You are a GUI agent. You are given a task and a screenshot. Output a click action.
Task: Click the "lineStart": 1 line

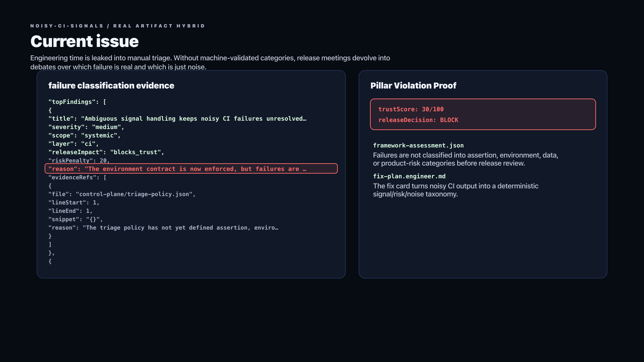pyautogui.click(x=74, y=202)
